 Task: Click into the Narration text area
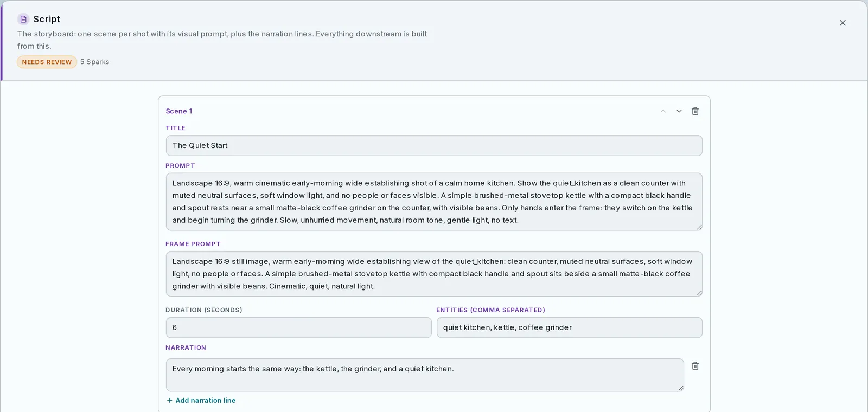pyautogui.click(x=425, y=375)
